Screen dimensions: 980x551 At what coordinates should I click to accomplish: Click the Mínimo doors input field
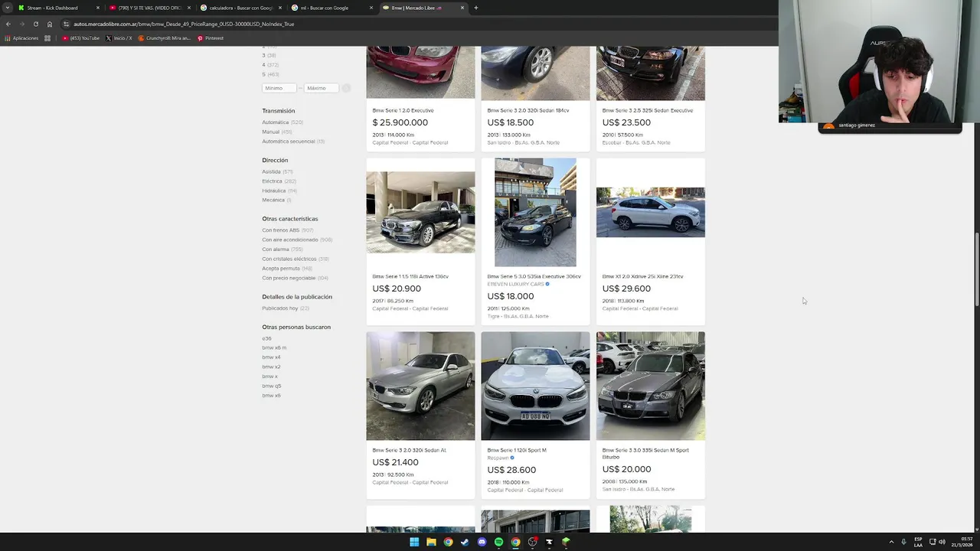pos(279,88)
